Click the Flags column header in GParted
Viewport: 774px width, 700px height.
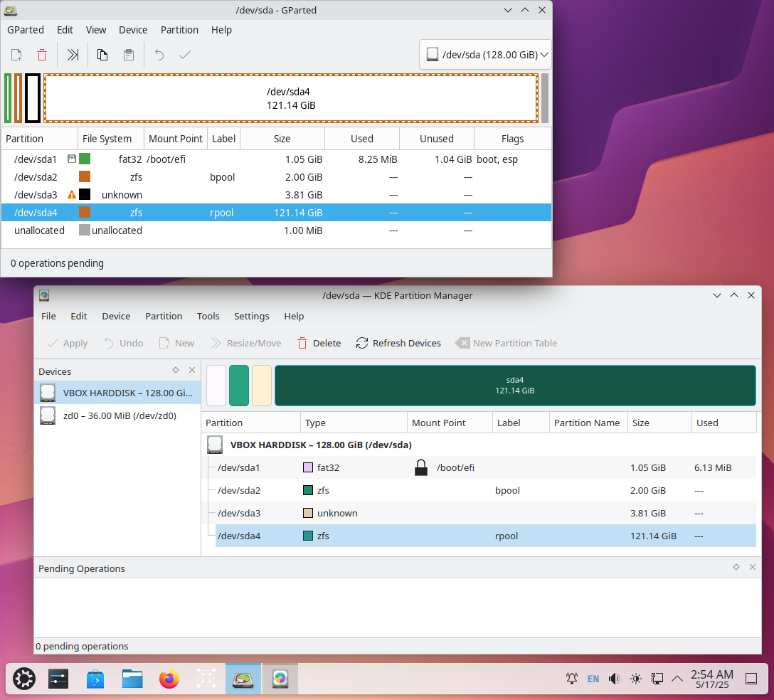512,139
